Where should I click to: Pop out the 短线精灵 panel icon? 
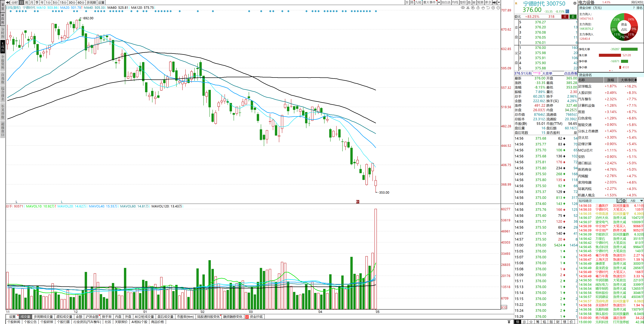pyautogui.click(x=619, y=201)
